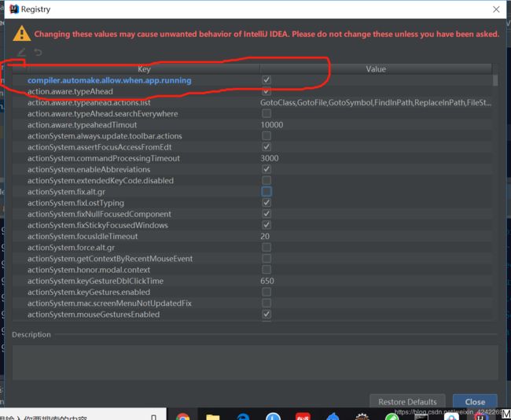The image size is (511, 420).
Task: Select actionSystem.keyGestureDblClickTime key
Action: point(95,281)
